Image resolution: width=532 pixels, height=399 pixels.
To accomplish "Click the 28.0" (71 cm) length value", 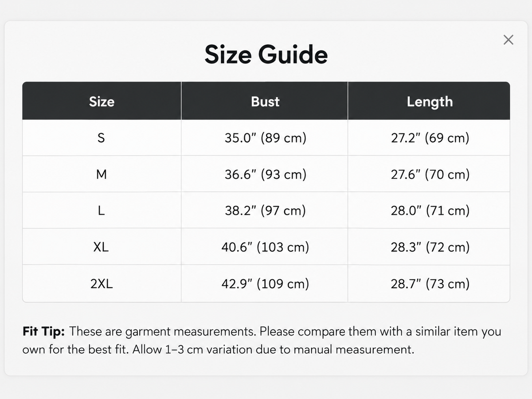I will click(430, 211).
